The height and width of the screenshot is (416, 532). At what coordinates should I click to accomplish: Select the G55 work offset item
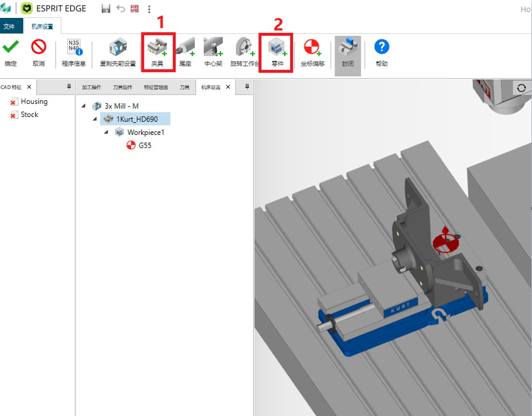coord(145,145)
